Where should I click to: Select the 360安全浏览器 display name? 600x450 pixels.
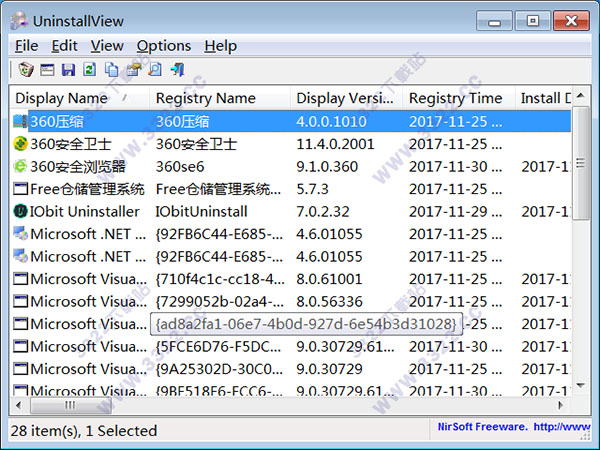click(x=78, y=166)
